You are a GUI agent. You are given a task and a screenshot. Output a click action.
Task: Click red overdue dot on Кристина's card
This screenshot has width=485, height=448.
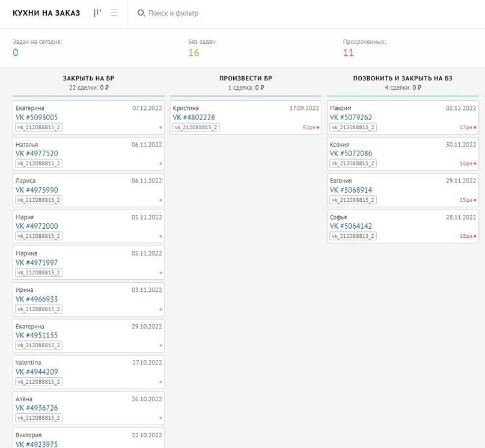pyautogui.click(x=318, y=127)
